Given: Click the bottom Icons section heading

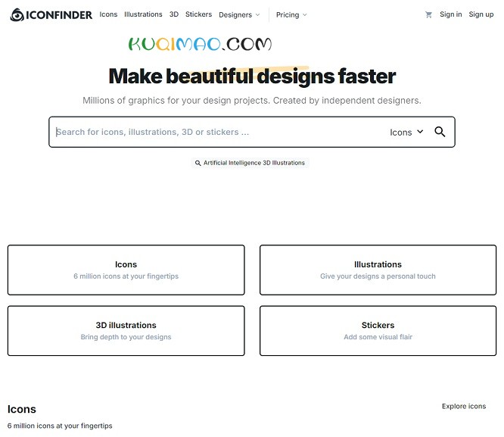Looking at the screenshot, I should 22,409.
